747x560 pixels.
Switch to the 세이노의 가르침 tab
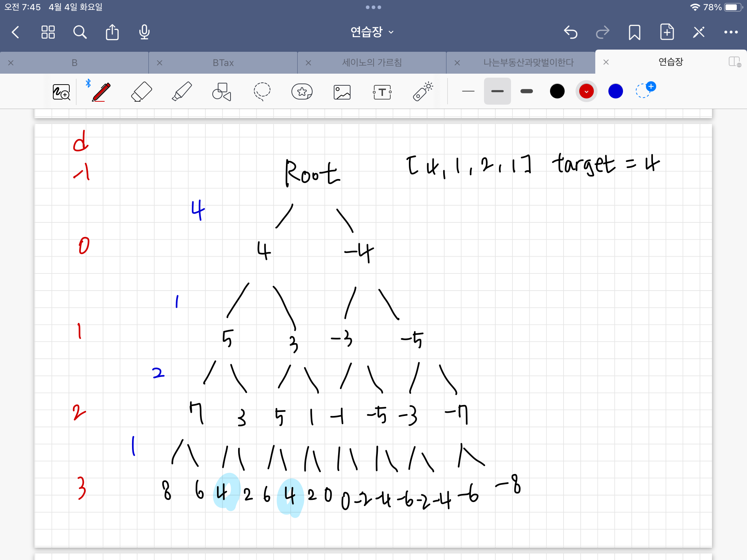[372, 63]
